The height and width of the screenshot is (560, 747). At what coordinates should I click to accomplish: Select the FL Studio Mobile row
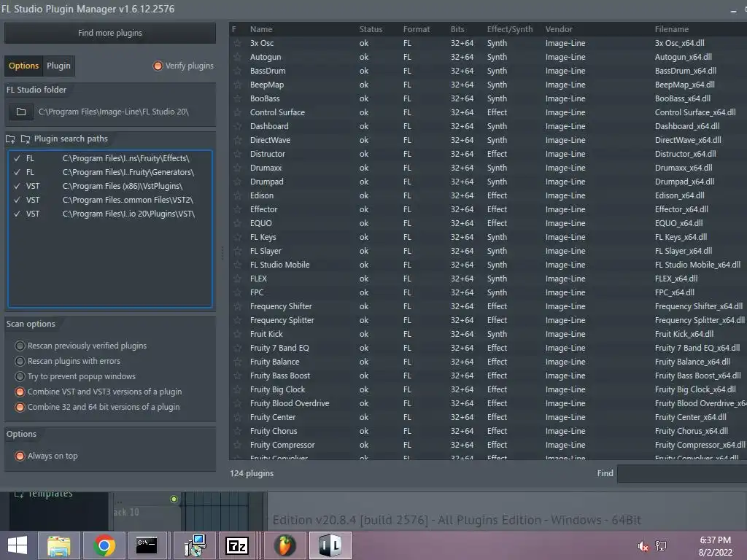pyautogui.click(x=488, y=265)
